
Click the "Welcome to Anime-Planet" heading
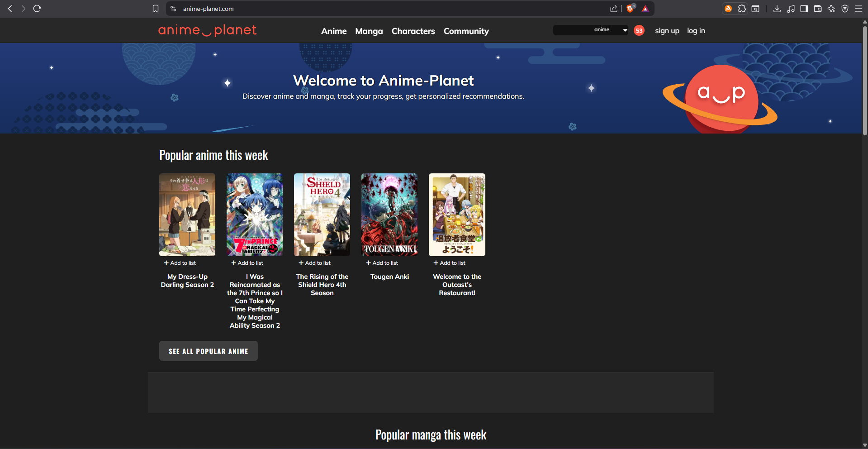pyautogui.click(x=383, y=81)
